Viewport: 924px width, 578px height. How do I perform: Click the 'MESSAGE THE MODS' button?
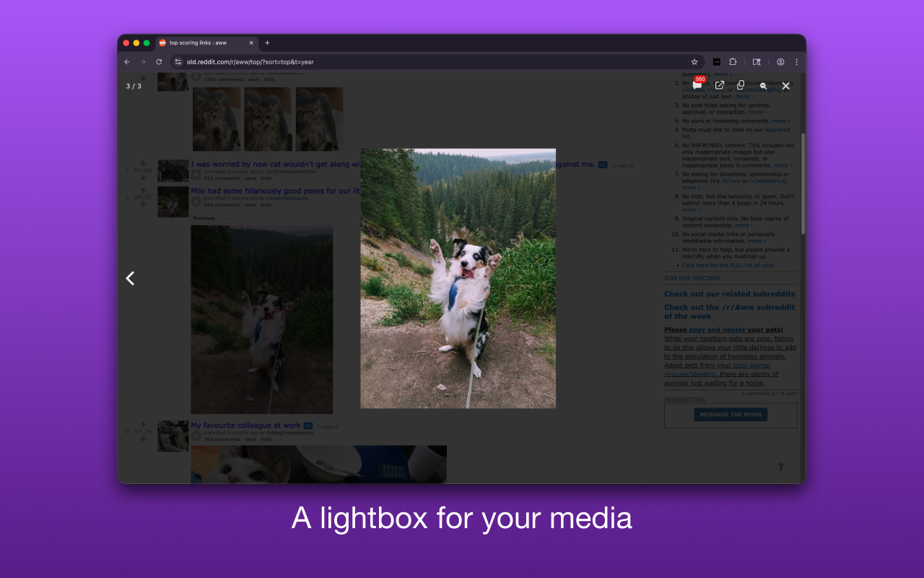(x=731, y=415)
